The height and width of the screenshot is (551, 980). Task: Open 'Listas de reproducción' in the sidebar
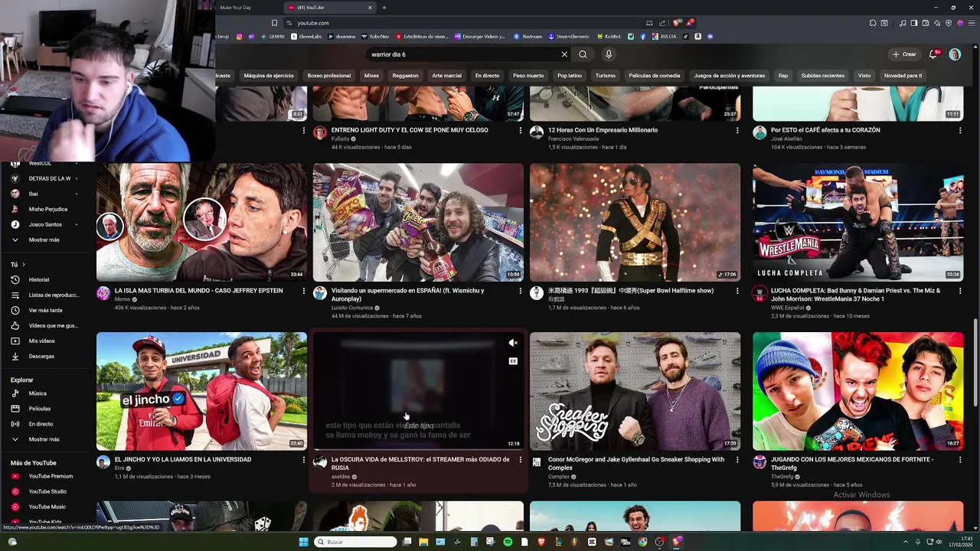point(44,295)
